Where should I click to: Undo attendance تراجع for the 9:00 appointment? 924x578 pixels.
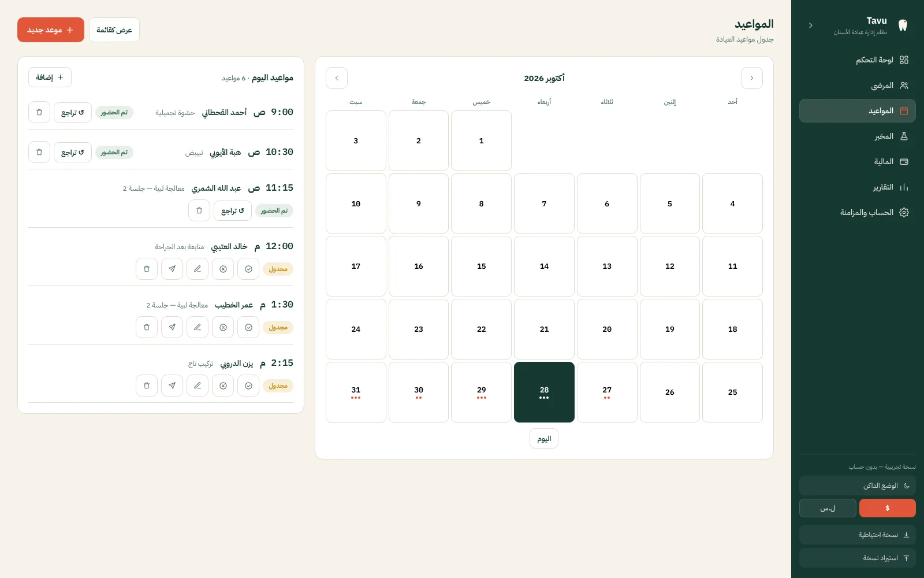pyautogui.click(x=73, y=112)
